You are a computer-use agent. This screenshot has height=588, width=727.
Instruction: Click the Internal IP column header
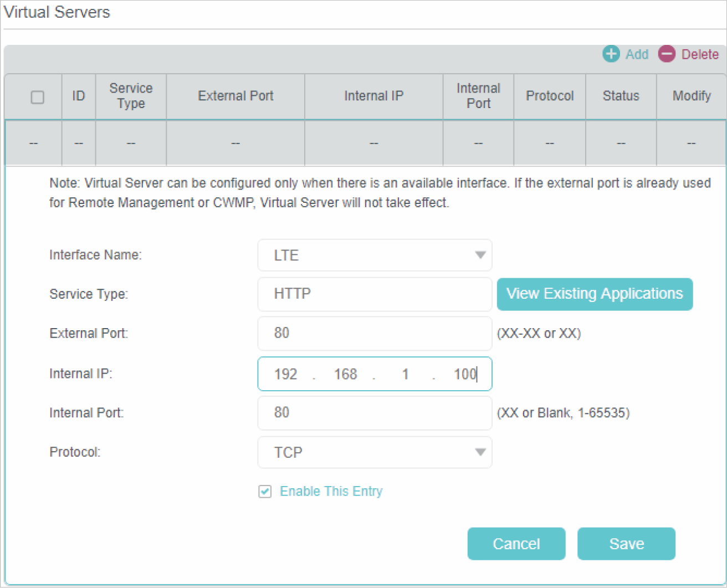click(373, 96)
